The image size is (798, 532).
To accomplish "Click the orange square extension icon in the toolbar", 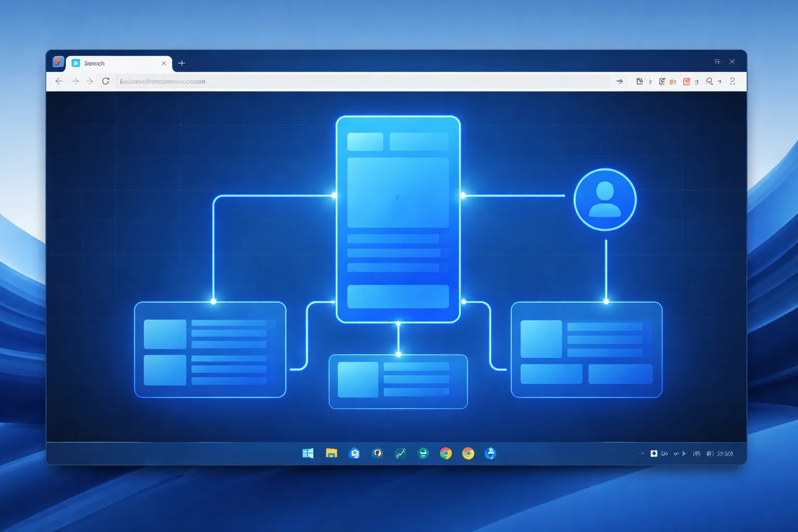I will [686, 82].
